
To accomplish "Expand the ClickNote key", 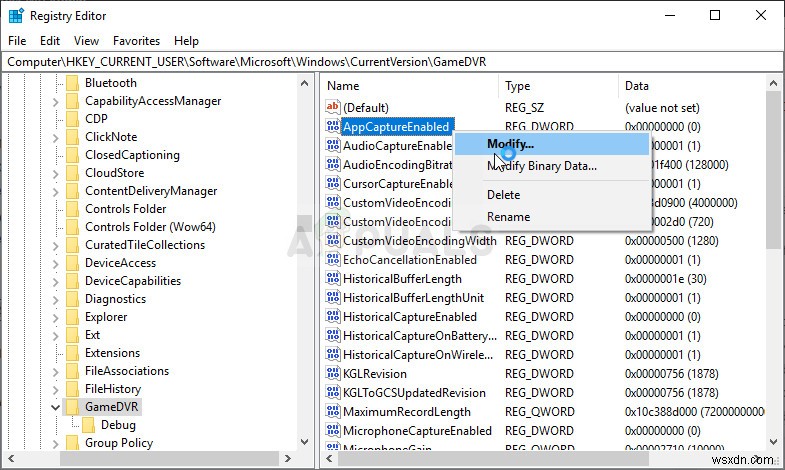I will [56, 138].
